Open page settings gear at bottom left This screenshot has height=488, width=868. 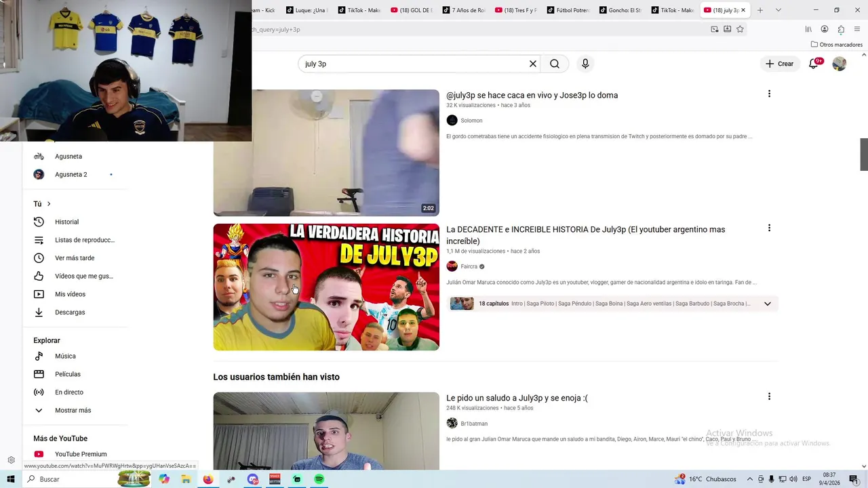point(11,460)
